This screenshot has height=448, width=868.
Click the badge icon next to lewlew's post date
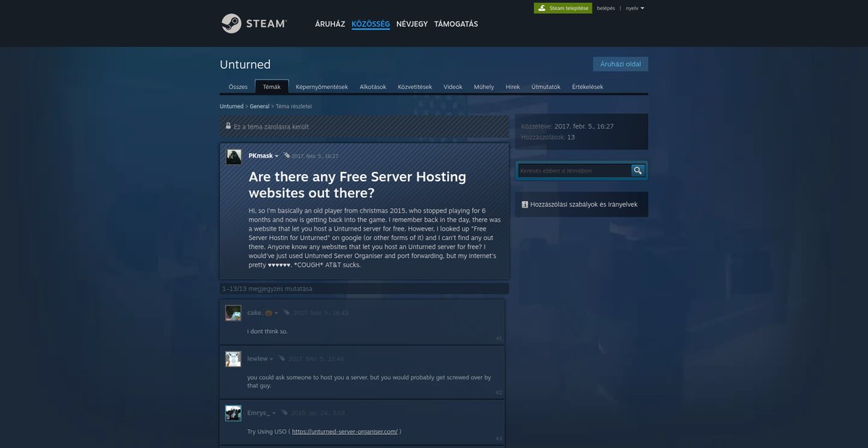(x=282, y=358)
